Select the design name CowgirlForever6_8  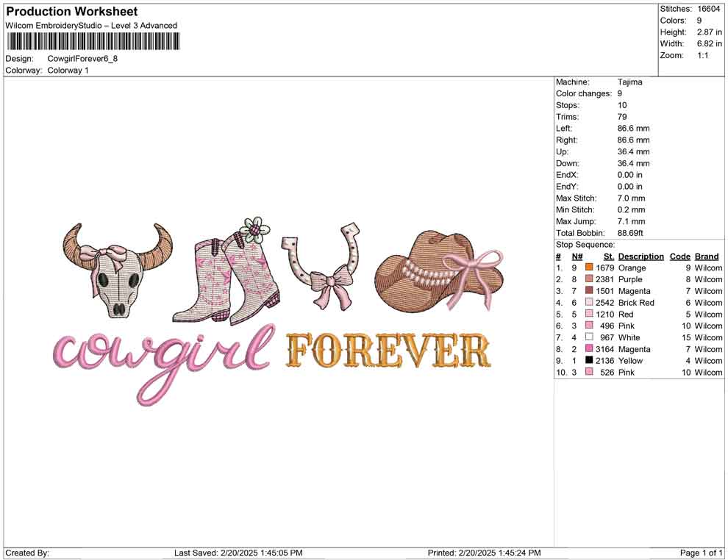click(x=83, y=59)
